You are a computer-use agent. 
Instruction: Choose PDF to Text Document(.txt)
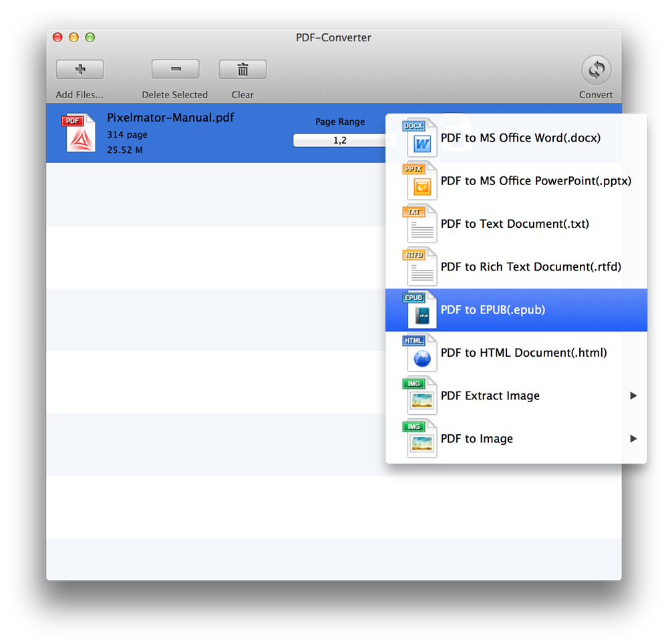[x=514, y=224]
